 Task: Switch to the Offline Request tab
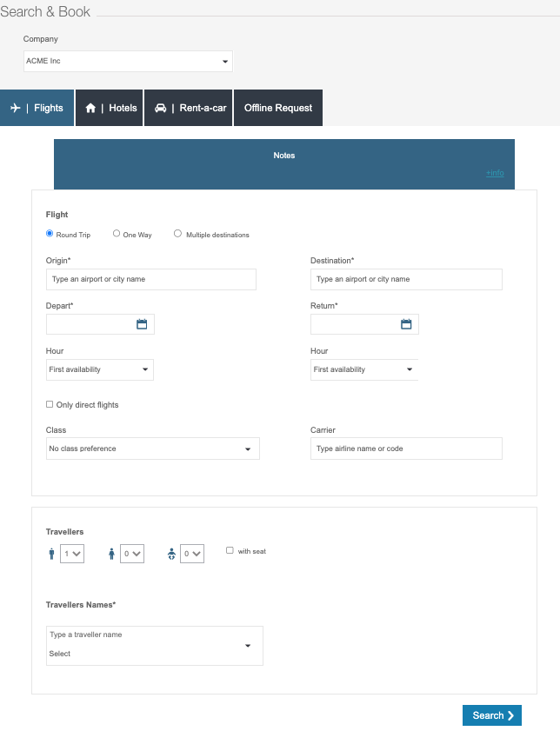tap(278, 108)
